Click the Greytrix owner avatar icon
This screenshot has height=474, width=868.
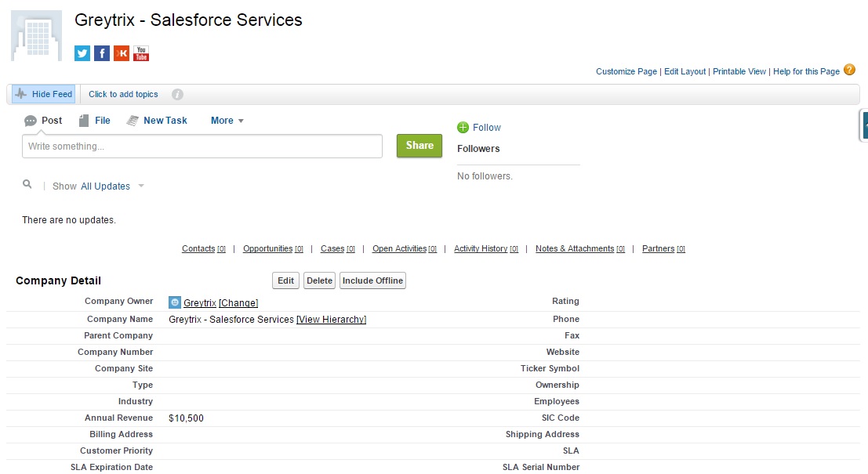[174, 302]
